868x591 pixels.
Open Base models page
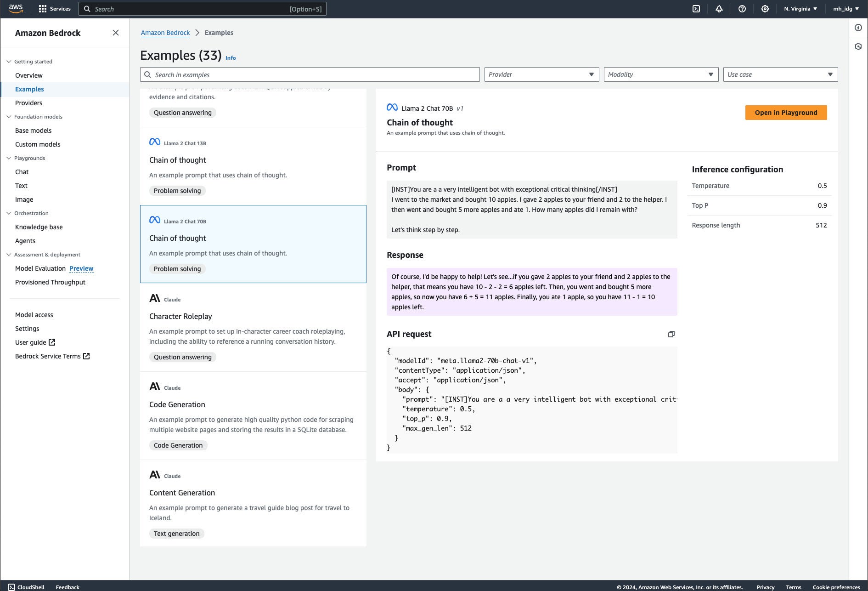click(33, 131)
